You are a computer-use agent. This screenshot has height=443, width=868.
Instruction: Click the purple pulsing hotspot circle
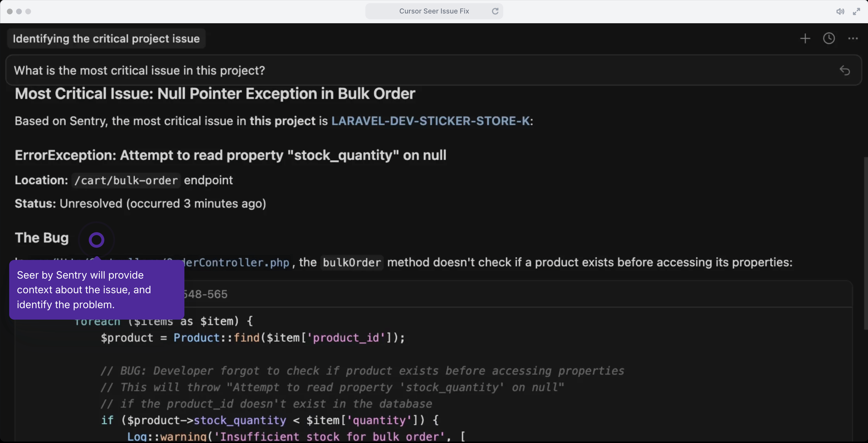tap(97, 240)
